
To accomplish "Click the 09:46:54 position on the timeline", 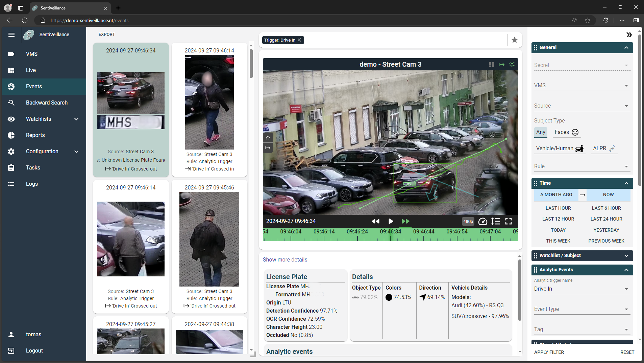I will click(457, 232).
